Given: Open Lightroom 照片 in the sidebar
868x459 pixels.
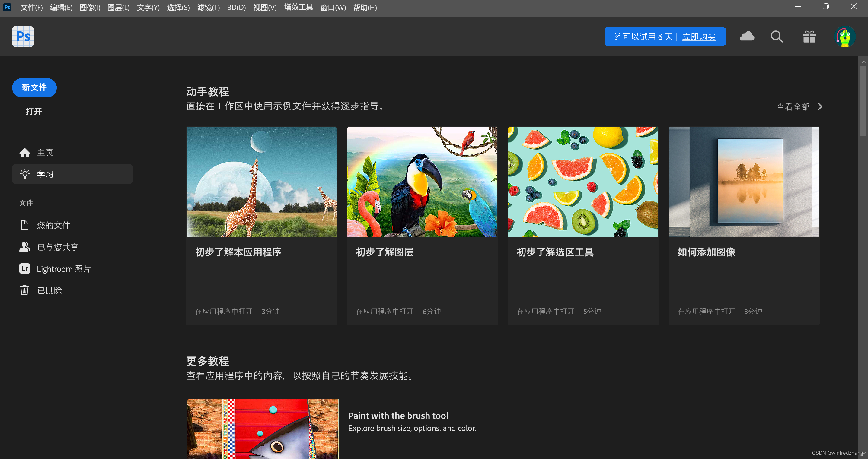Looking at the screenshot, I should tap(72, 268).
